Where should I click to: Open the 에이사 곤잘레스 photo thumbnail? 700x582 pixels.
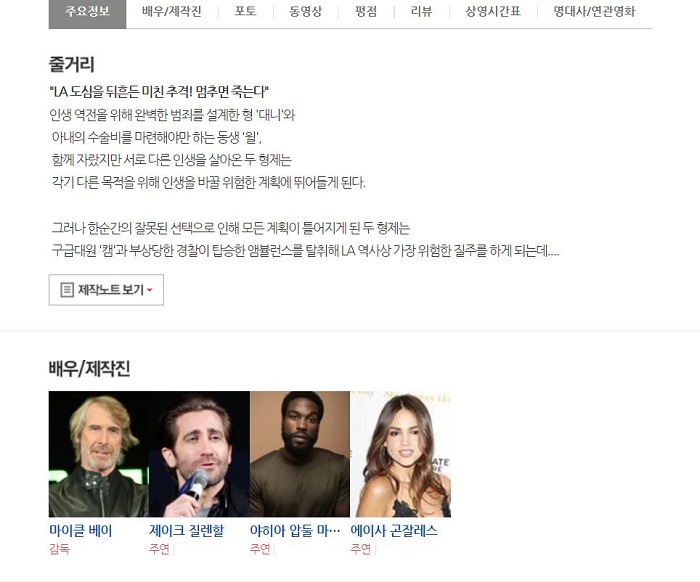(x=401, y=454)
